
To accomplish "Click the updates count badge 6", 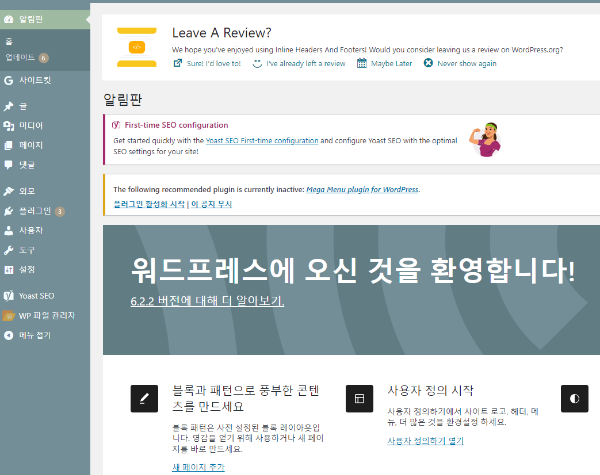I will pyautogui.click(x=43, y=58).
